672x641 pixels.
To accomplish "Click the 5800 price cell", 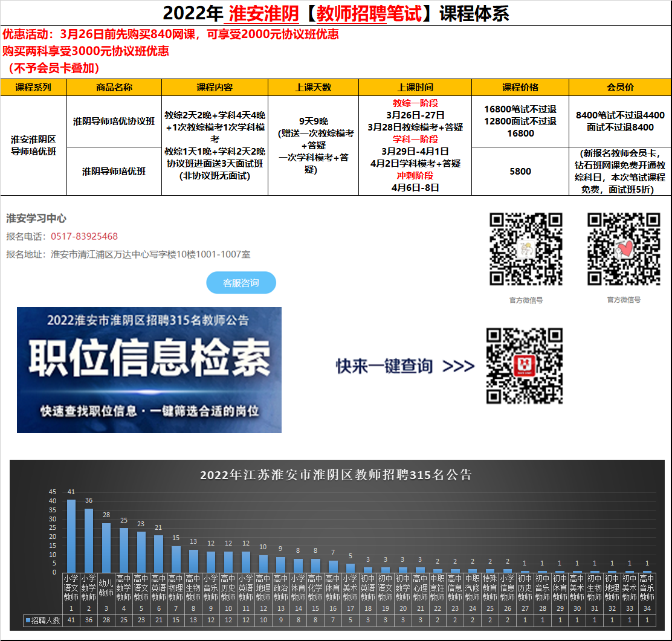I will pyautogui.click(x=520, y=171).
